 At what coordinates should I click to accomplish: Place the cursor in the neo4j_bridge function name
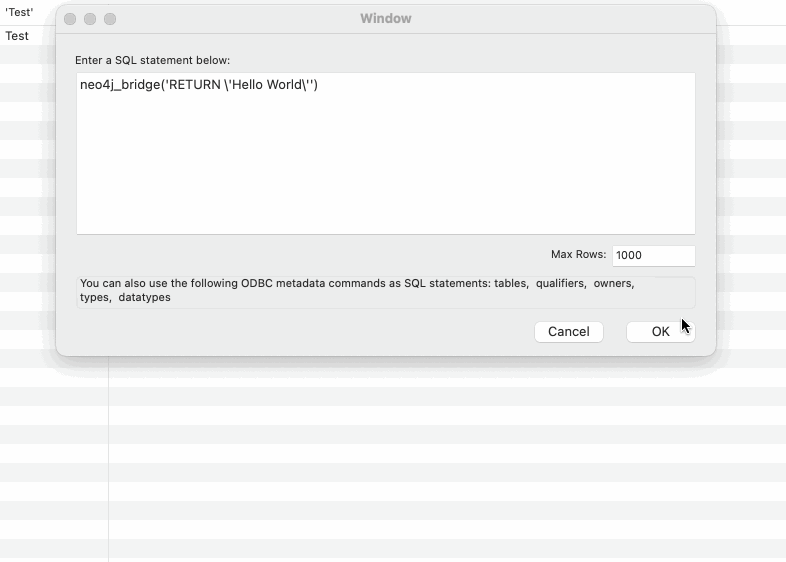120,85
